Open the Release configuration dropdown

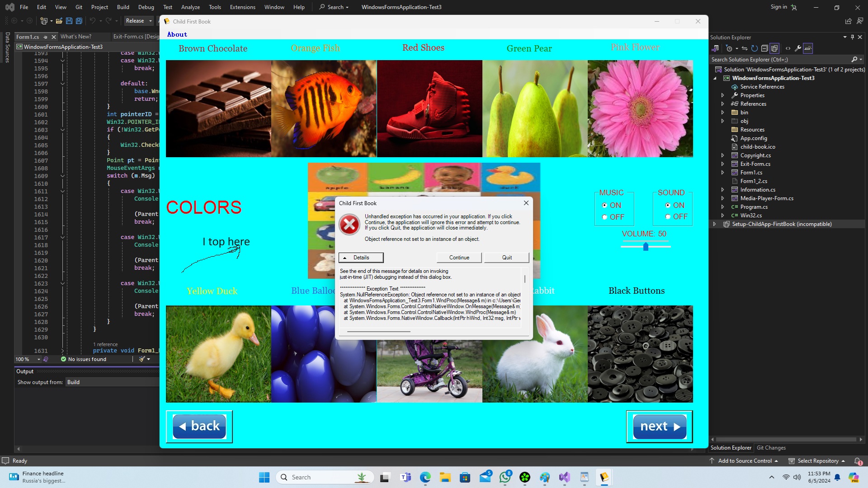coord(151,21)
